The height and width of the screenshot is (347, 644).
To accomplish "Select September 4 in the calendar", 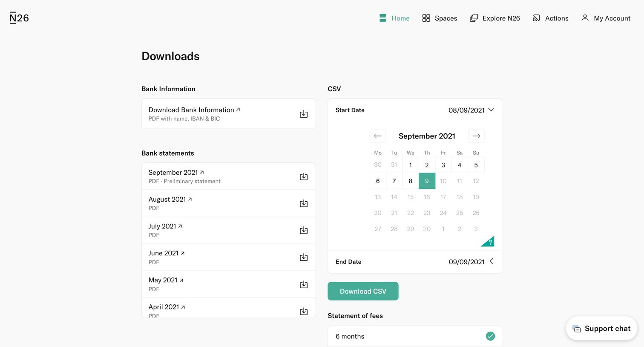I will point(460,165).
